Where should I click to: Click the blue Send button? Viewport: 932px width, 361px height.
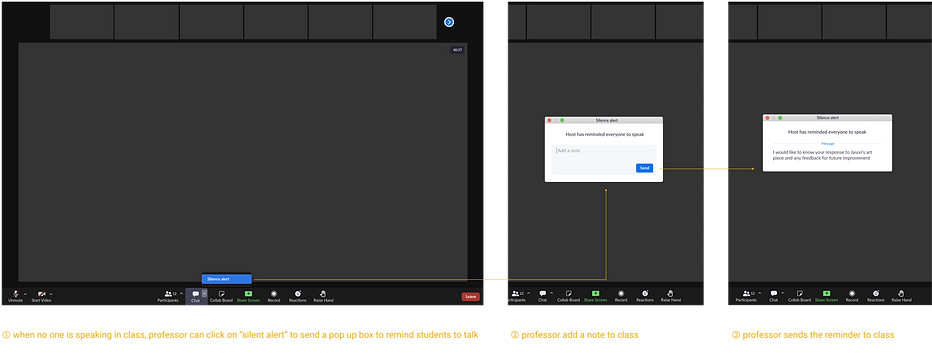click(x=644, y=168)
